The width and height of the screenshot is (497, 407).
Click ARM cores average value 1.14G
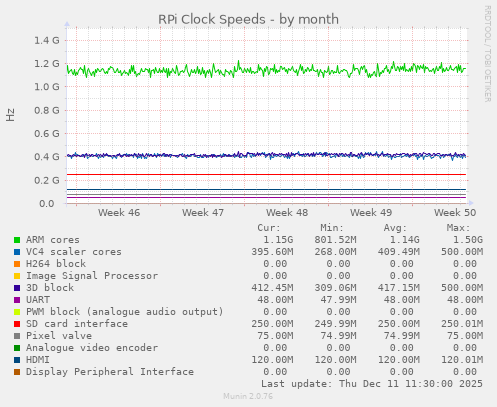tap(404, 240)
